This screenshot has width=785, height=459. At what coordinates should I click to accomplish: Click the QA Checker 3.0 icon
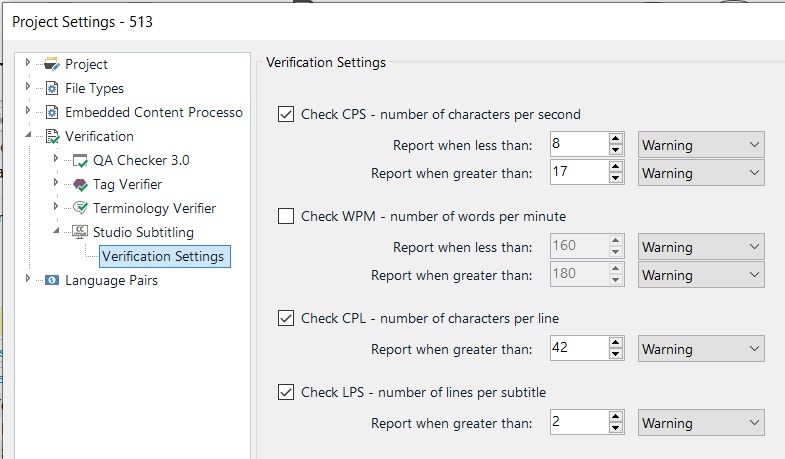(x=80, y=161)
